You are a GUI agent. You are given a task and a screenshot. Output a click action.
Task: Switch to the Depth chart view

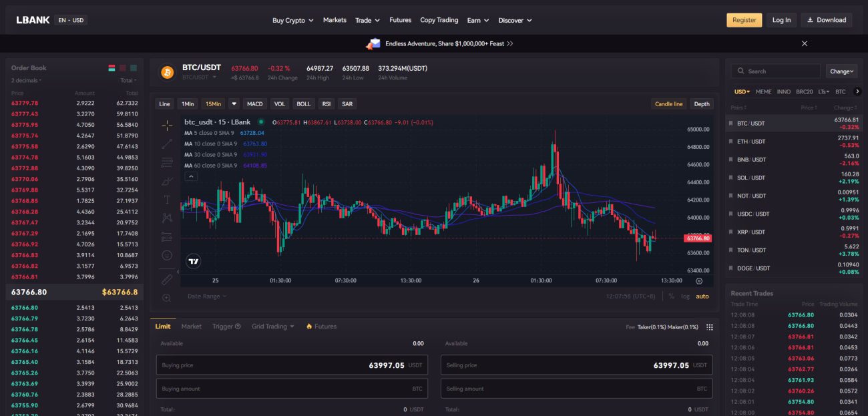click(702, 104)
